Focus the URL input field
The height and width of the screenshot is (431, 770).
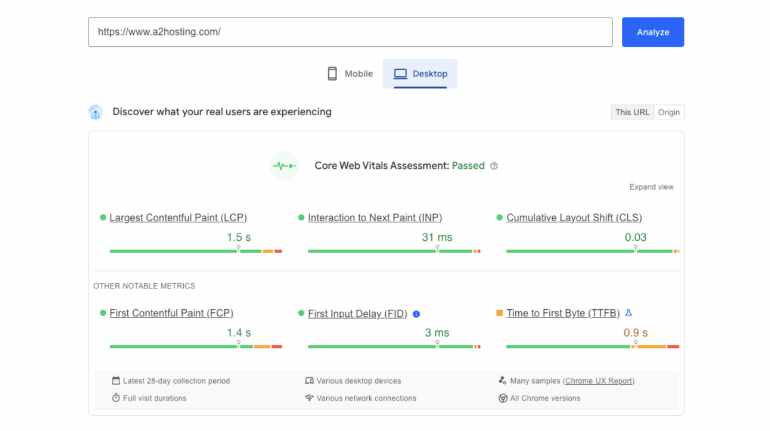pos(350,32)
